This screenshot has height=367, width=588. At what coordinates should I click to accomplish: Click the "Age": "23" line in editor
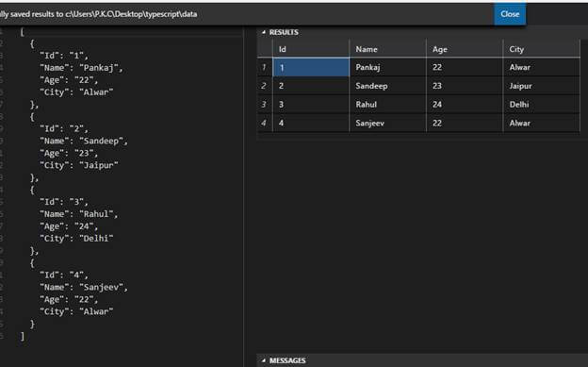[x=69, y=153]
